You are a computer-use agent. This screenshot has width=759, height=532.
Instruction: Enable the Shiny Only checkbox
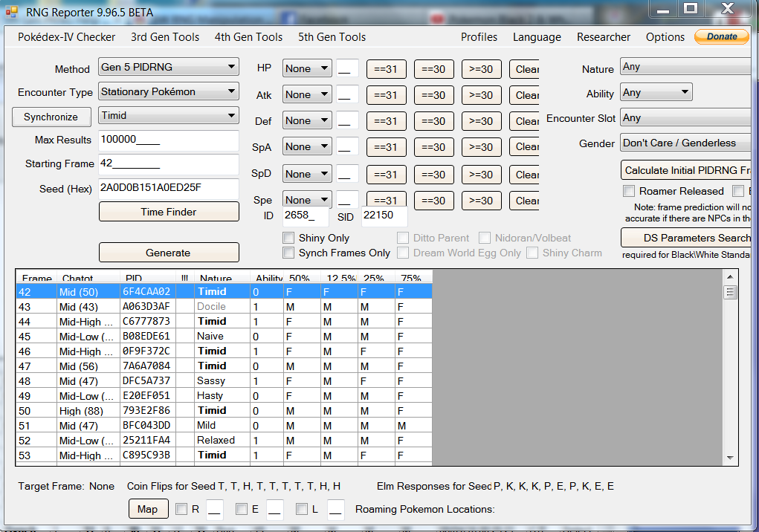[288, 238]
